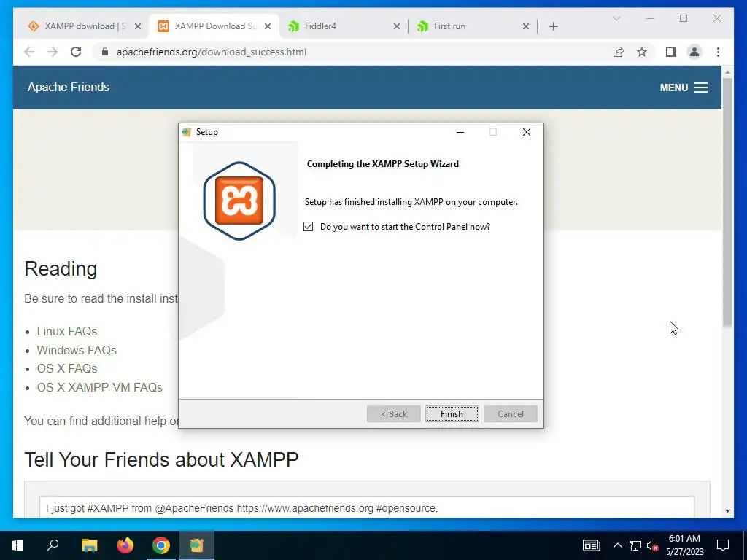Click Completing the XAMPP Setup Wizard heading
Viewport: 747px width, 560px height.
click(382, 164)
